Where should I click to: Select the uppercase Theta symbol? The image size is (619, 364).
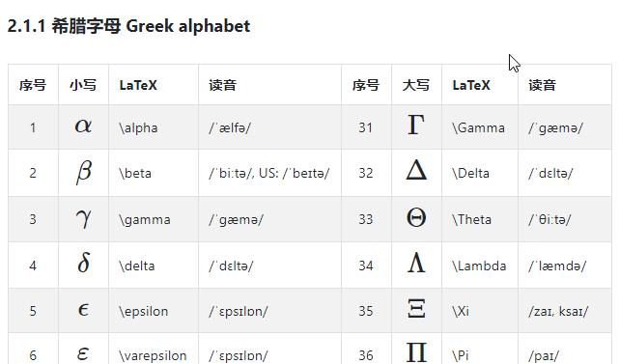(416, 217)
